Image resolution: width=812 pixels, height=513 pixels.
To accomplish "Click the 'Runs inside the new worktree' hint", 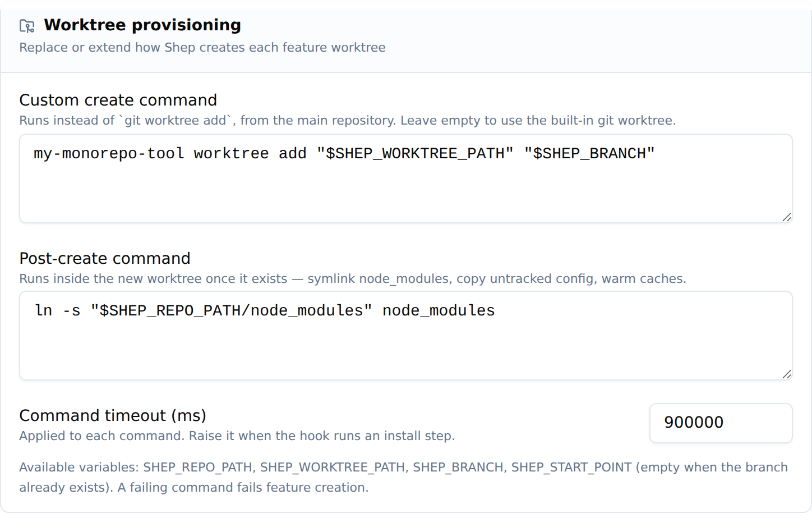I will click(x=353, y=279).
